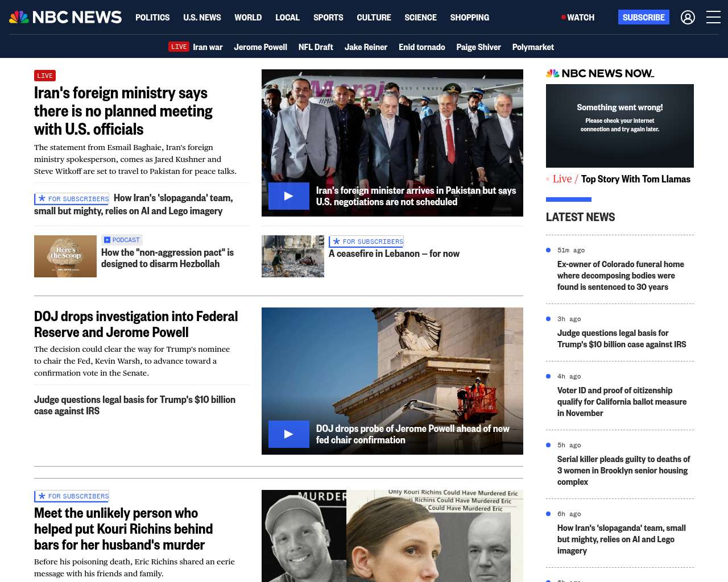Play the DOJ drops Powell probe video
The height and width of the screenshot is (582, 728).
tap(288, 434)
